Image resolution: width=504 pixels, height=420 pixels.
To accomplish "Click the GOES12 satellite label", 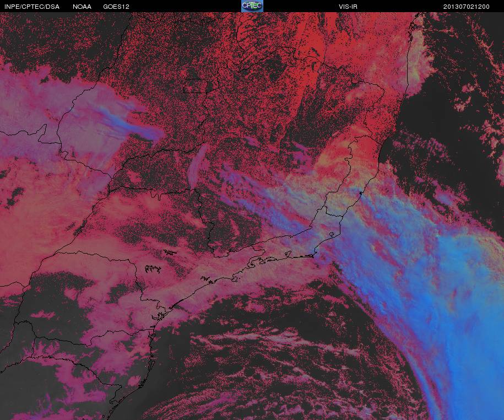I will 116,7.
